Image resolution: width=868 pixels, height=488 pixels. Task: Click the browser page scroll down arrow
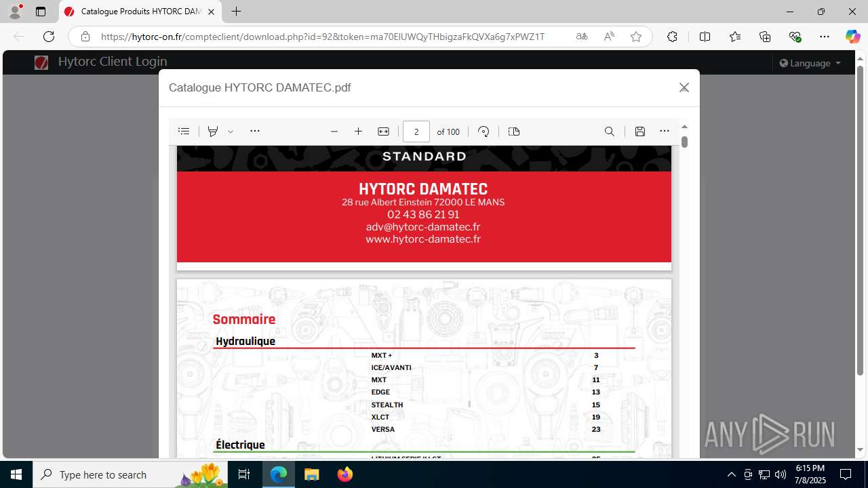pyautogui.click(x=860, y=450)
